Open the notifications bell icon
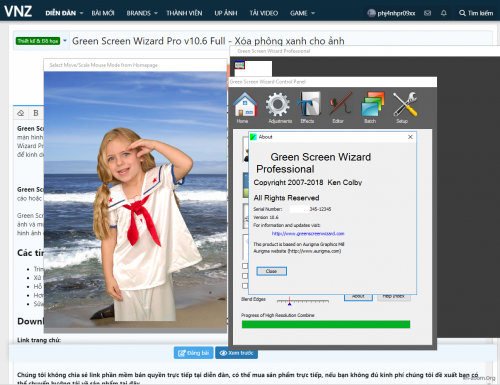This screenshot has height=385, width=500. [444, 13]
